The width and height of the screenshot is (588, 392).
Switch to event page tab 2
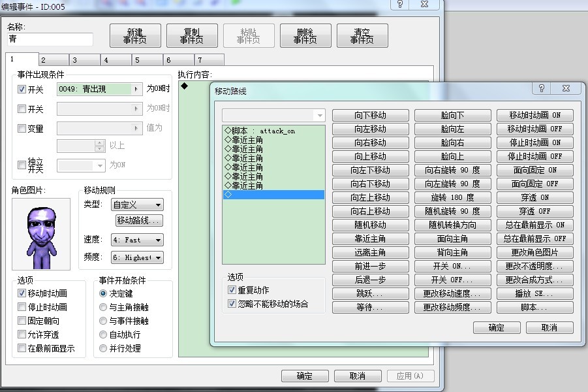click(54, 60)
